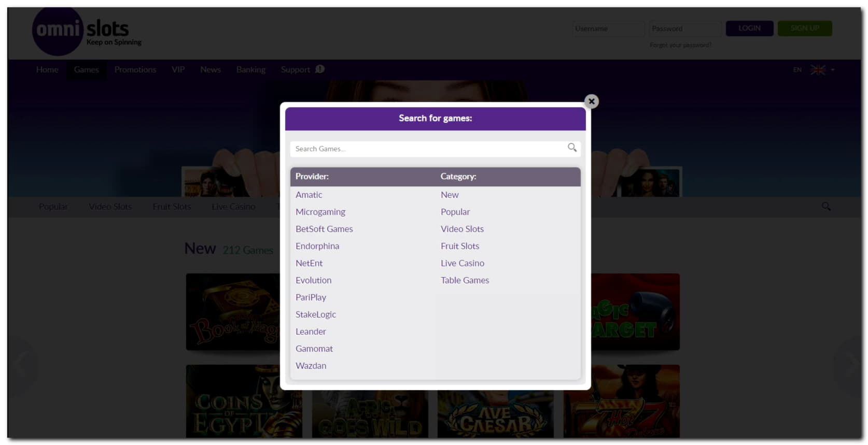Open Forgot your password link
This screenshot has height=445, width=868.
point(680,45)
